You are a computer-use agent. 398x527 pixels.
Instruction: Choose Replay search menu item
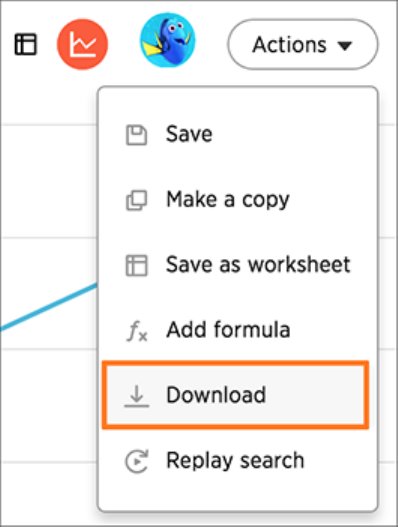point(237,460)
